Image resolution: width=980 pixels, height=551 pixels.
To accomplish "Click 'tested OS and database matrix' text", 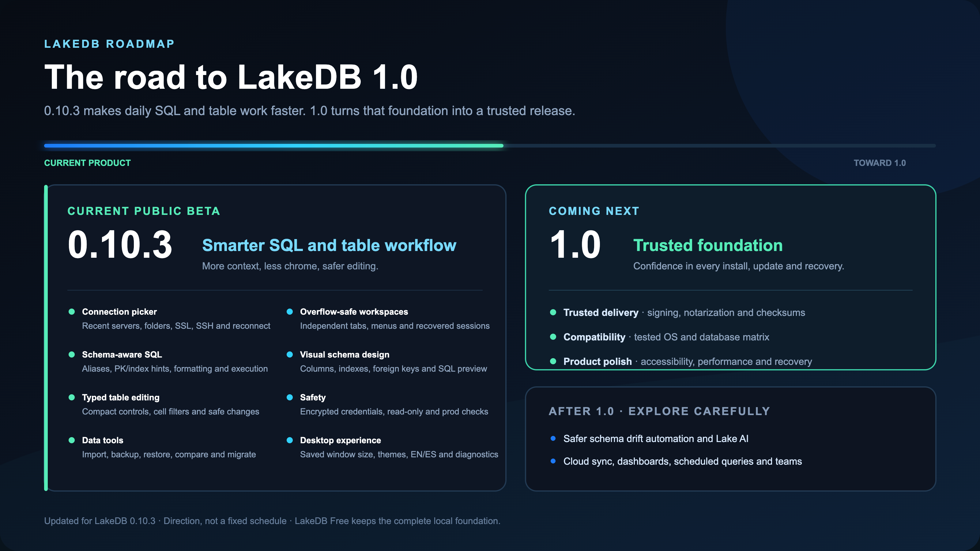I will coord(701,337).
